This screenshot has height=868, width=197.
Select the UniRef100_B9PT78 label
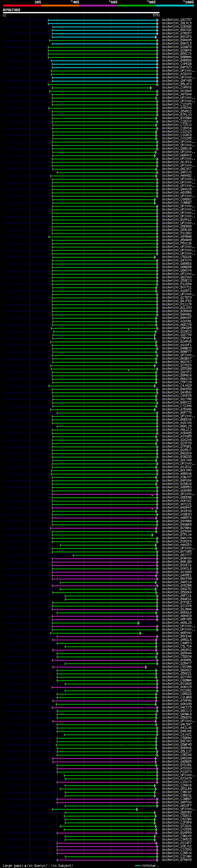point(177,412)
